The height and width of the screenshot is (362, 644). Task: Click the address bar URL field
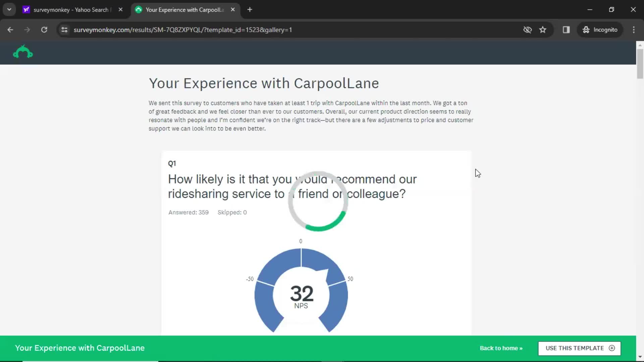[183, 29]
